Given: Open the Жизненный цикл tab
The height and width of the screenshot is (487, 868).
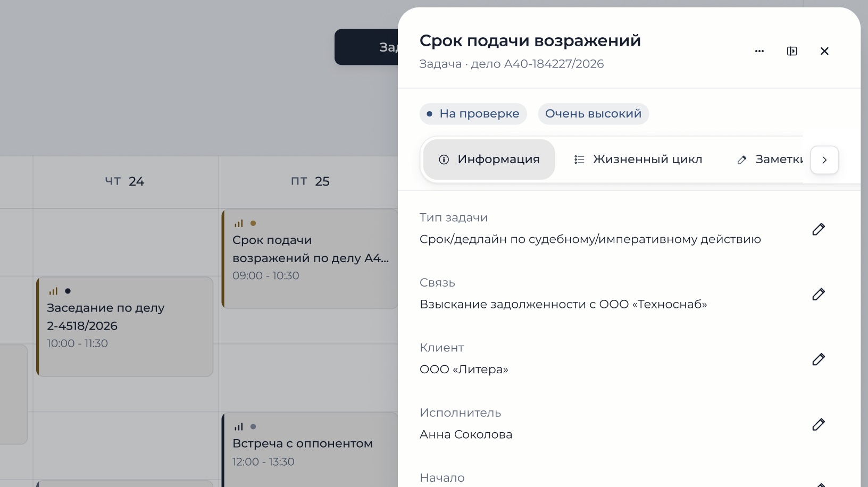Looking at the screenshot, I should tap(638, 159).
